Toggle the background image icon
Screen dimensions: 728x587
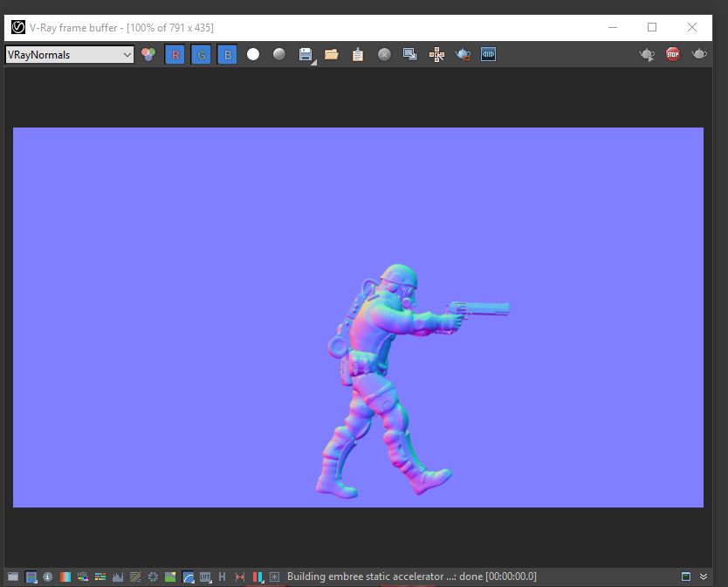(x=170, y=577)
